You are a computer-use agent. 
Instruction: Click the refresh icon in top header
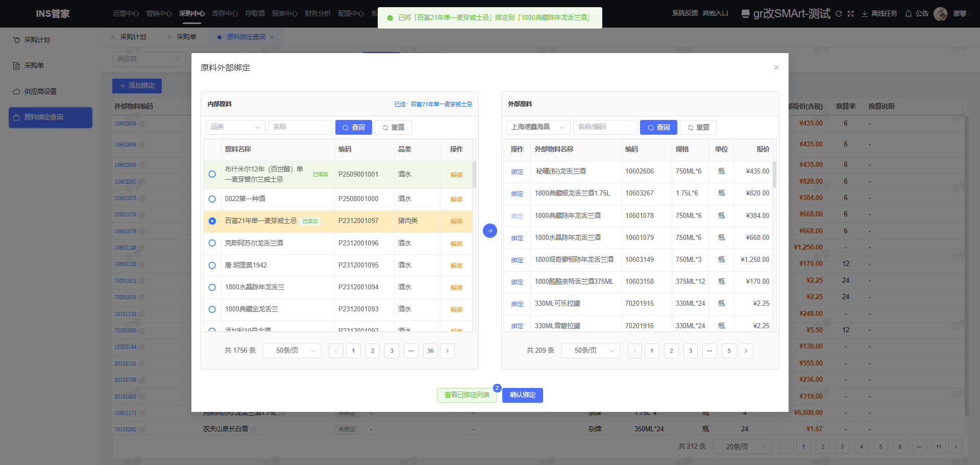pos(839,14)
